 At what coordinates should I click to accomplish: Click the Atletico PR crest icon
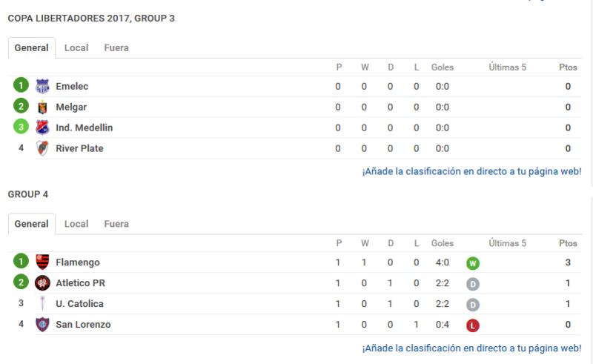(x=42, y=282)
